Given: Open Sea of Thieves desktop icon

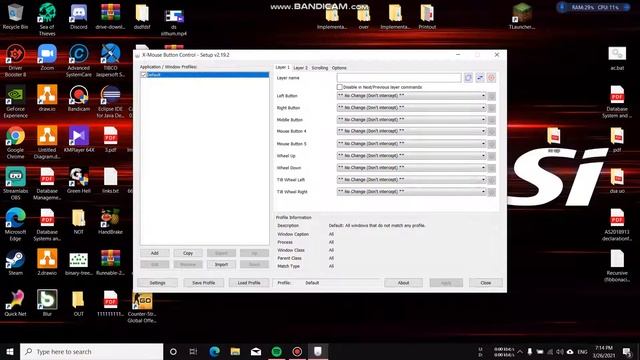Looking at the screenshot, I should 47,19.
